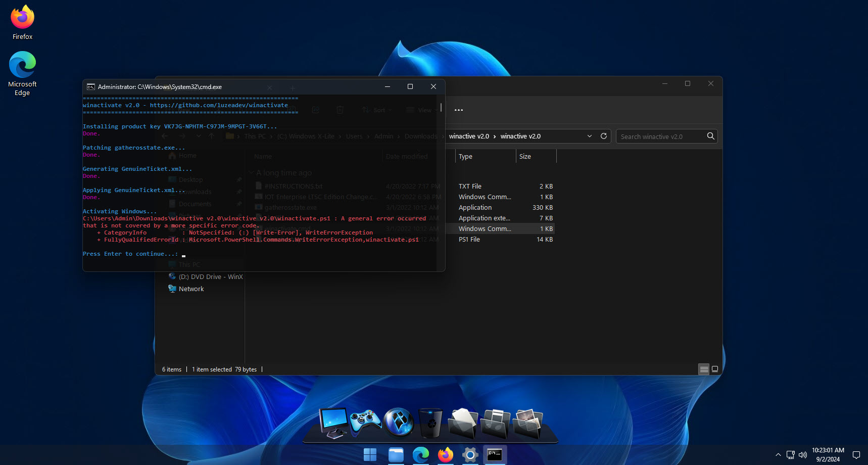Refresh the winactive v2.0 folder
868x465 pixels.
(603, 136)
